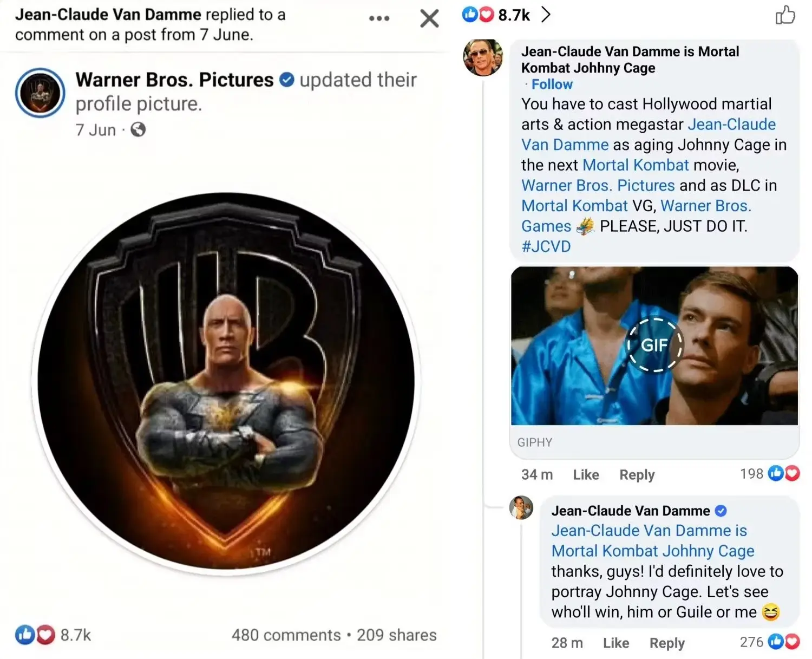Like Jean-Claude Van Damme's 28m reply
This screenshot has height=659, width=812.
(x=616, y=643)
